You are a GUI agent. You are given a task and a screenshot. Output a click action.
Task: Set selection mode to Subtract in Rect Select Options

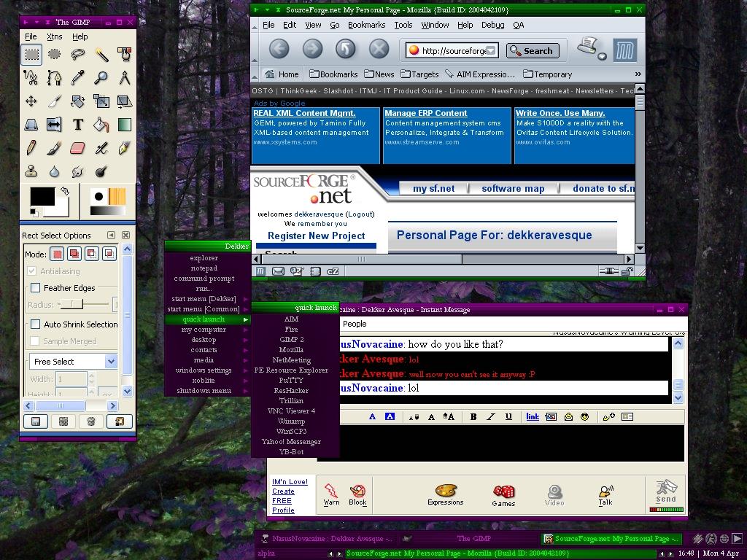point(92,254)
